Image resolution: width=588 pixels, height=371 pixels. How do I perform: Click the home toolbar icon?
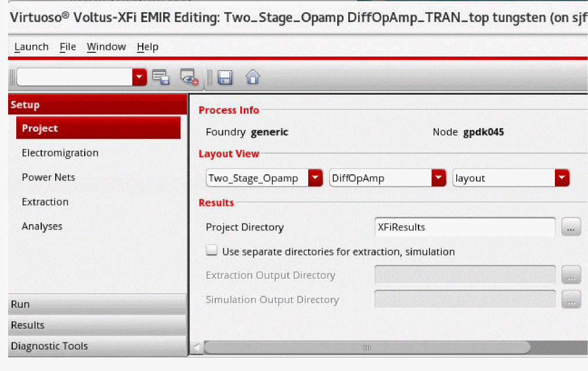click(252, 77)
